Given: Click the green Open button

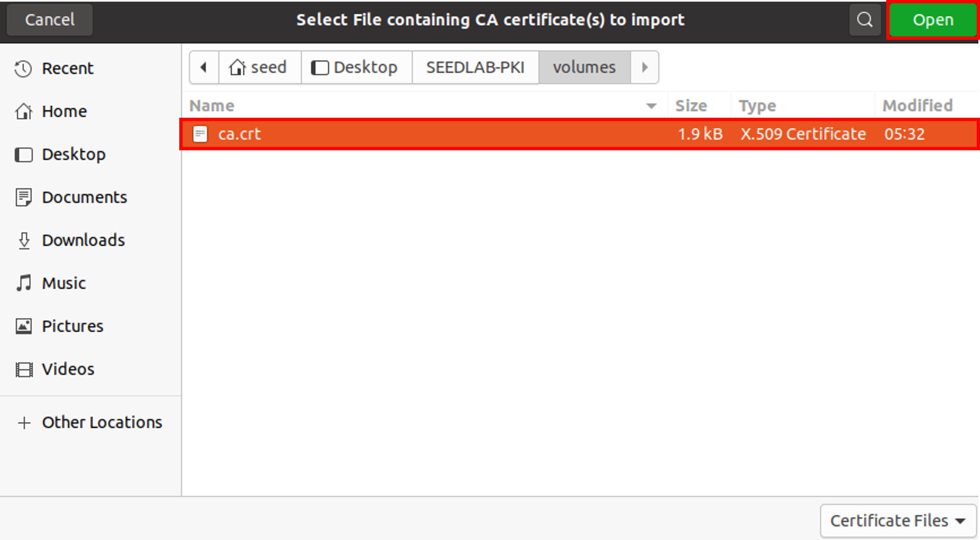Looking at the screenshot, I should coord(933,20).
